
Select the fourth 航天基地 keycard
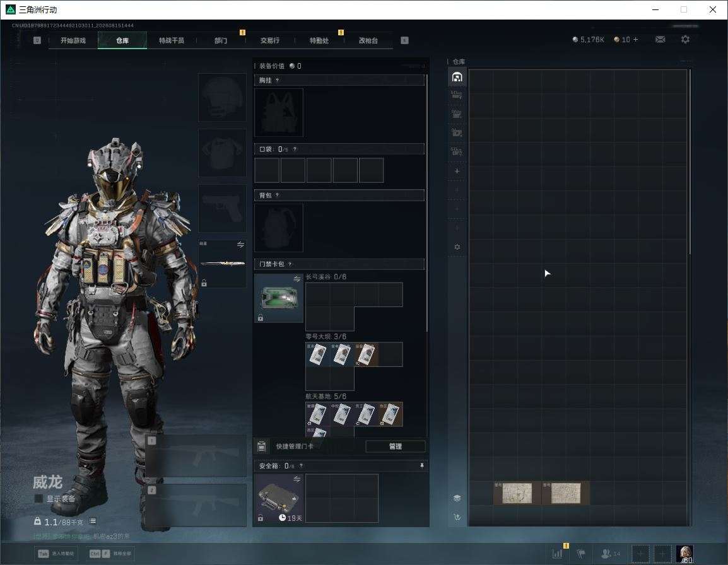pyautogui.click(x=390, y=414)
